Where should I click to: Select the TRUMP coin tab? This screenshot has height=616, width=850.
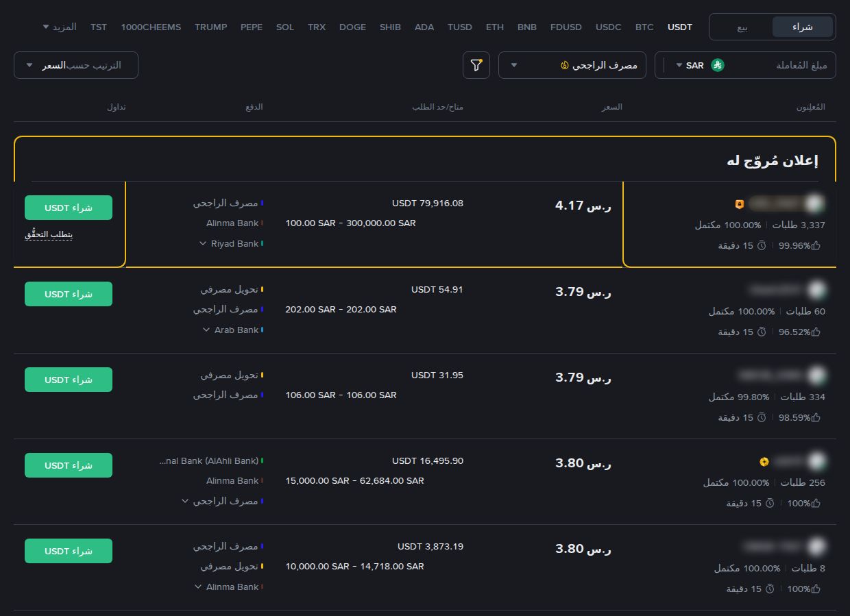point(210,27)
